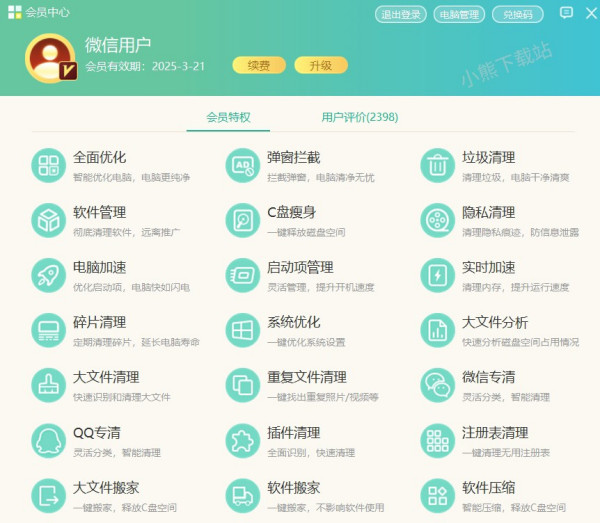Click the 微信用户 username text
The height and width of the screenshot is (523, 600).
click(x=118, y=45)
